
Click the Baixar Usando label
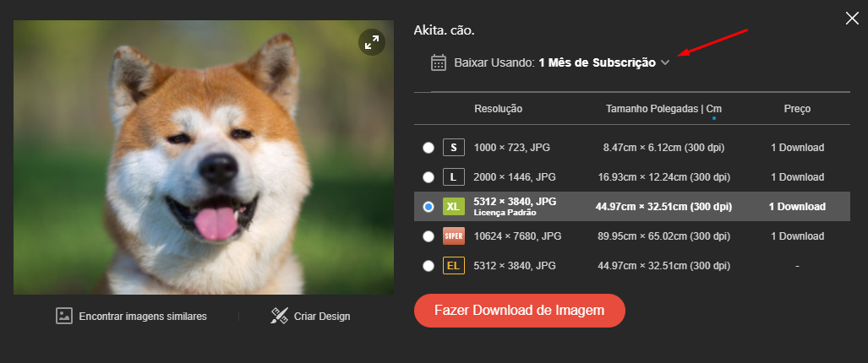click(x=495, y=62)
